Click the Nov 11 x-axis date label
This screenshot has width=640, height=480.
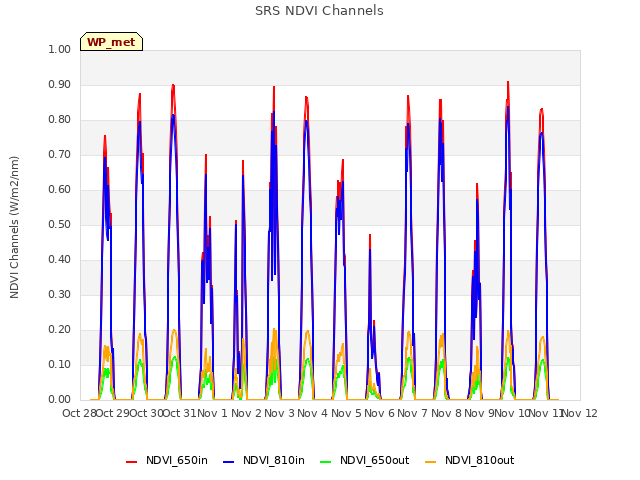pos(546,413)
